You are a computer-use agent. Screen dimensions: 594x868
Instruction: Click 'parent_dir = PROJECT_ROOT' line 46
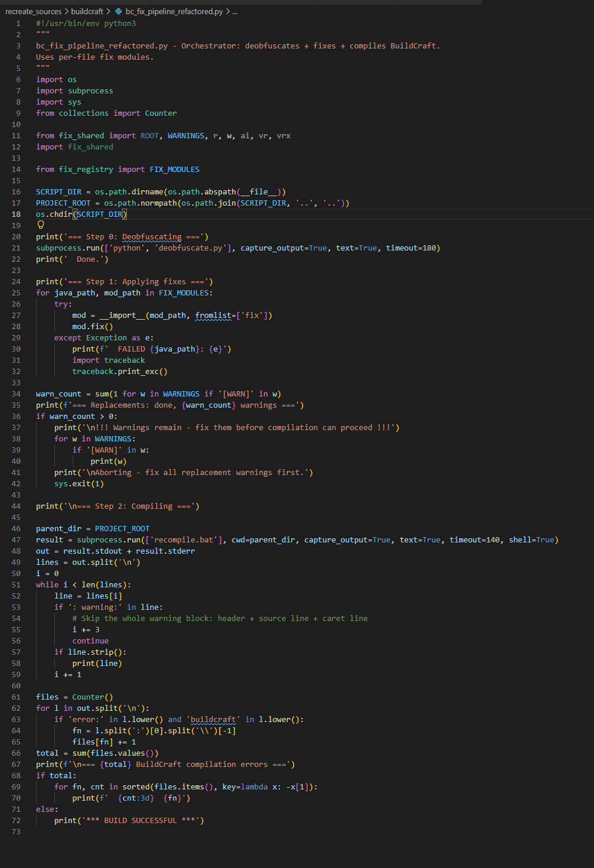tap(93, 529)
